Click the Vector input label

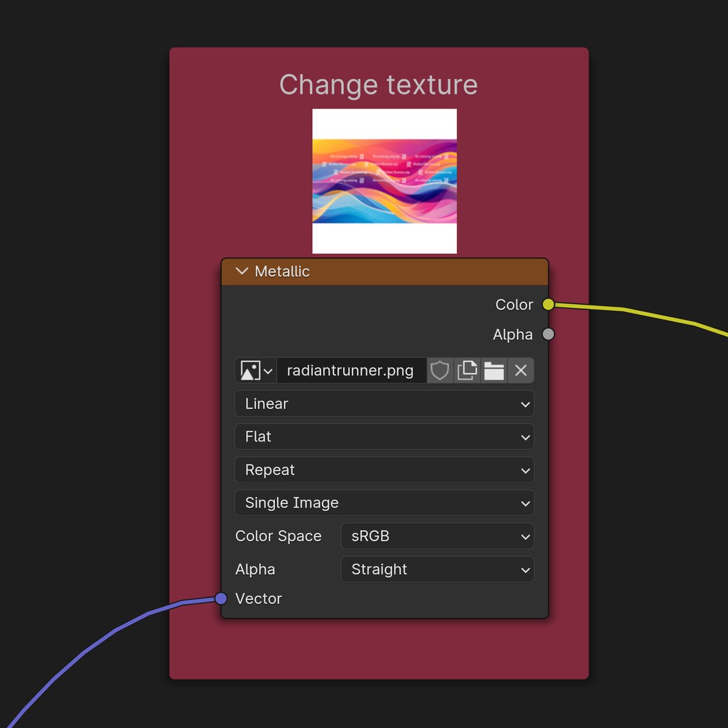coord(259,599)
